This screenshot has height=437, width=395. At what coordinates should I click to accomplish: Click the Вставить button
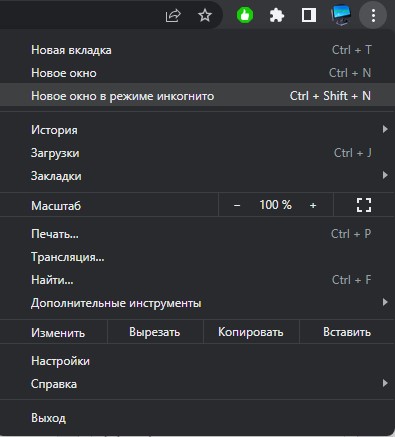click(x=347, y=332)
